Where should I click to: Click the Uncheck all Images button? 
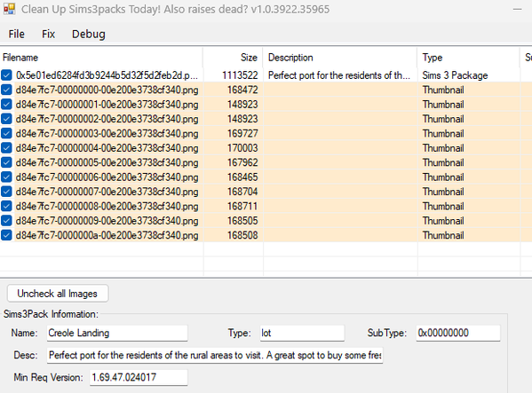58,294
